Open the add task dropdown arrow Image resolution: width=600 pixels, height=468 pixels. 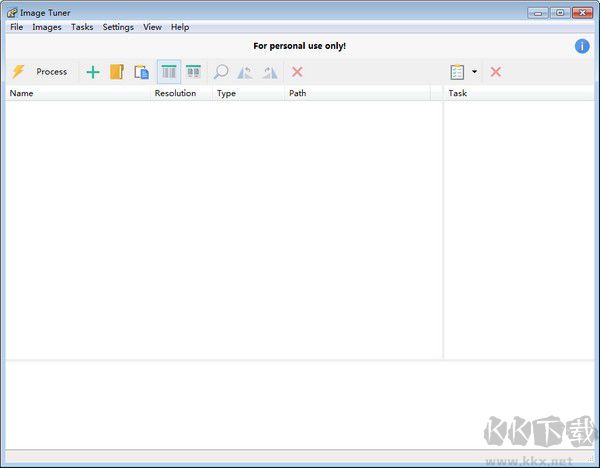[x=474, y=72]
